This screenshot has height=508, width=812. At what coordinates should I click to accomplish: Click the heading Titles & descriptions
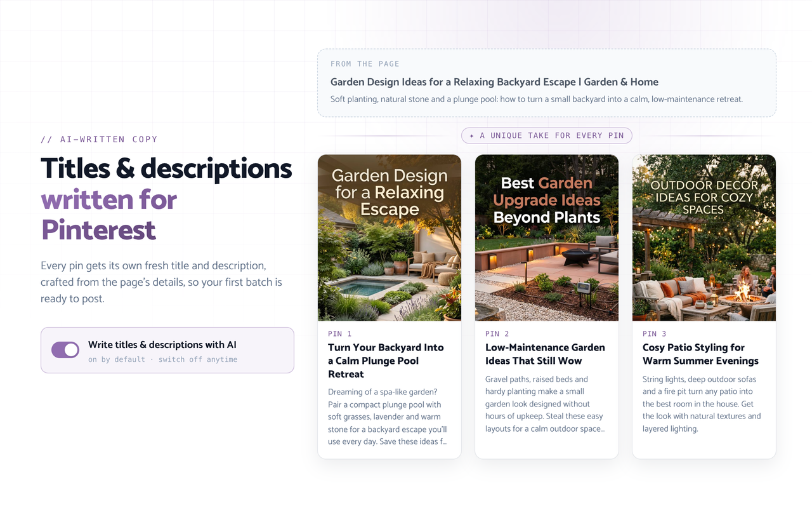(x=166, y=168)
